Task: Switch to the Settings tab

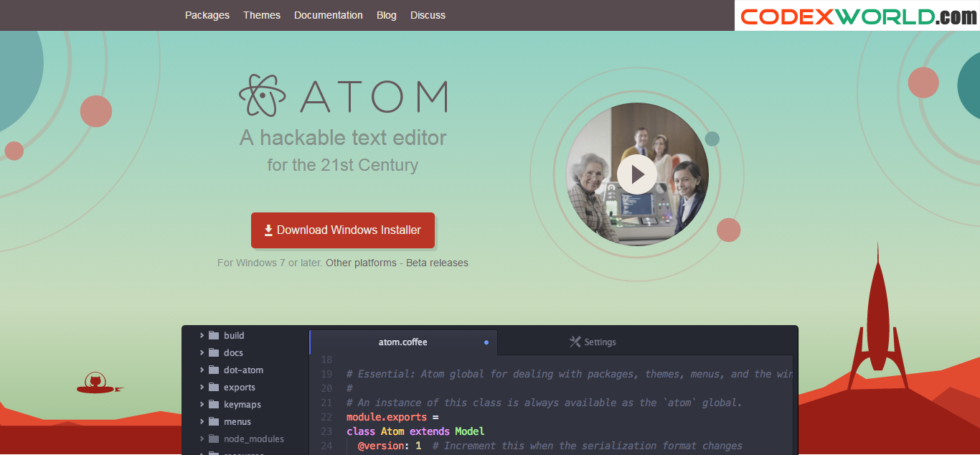Action: click(593, 342)
